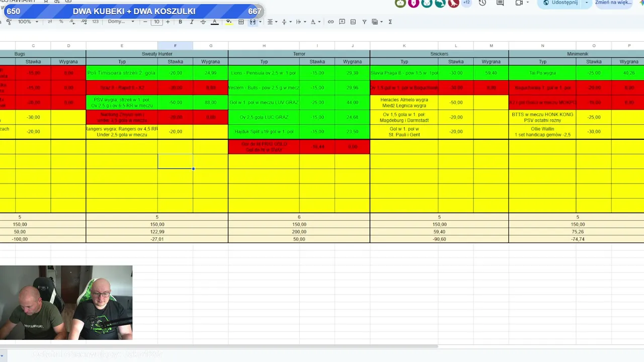
Task: Start a video call with the camera icon
Action: pyautogui.click(x=519, y=3)
